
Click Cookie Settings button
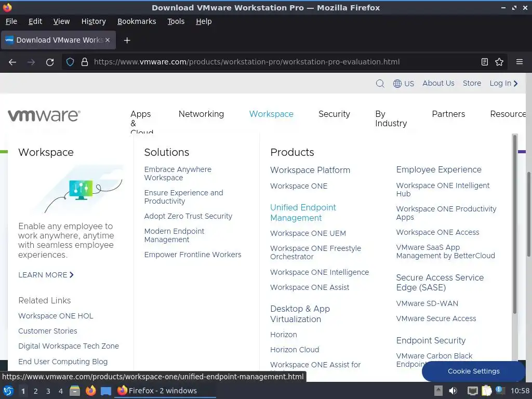(474, 371)
